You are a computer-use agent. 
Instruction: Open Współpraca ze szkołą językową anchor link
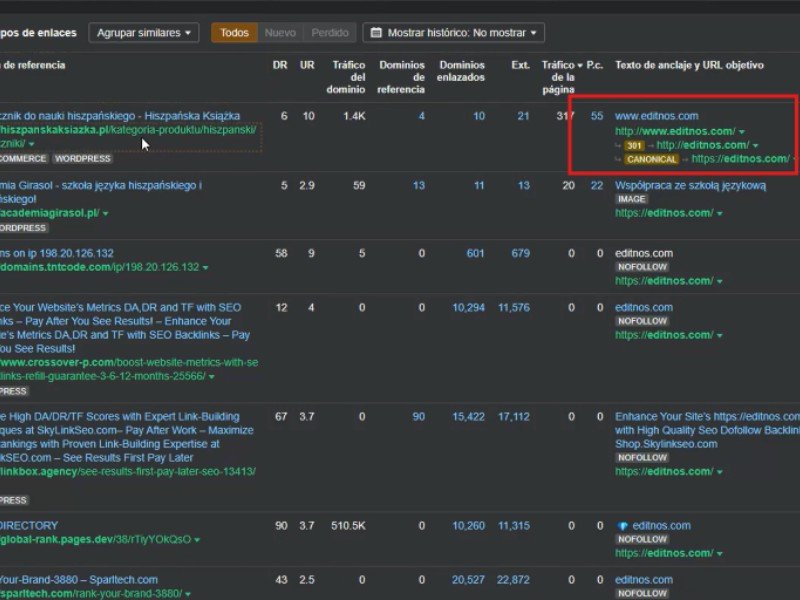click(x=690, y=185)
